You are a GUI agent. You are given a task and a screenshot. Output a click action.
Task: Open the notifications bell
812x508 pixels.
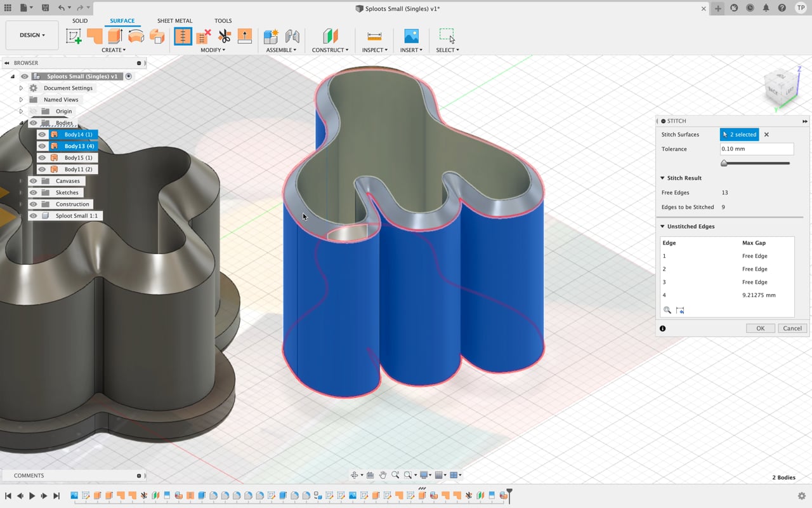pos(766,8)
